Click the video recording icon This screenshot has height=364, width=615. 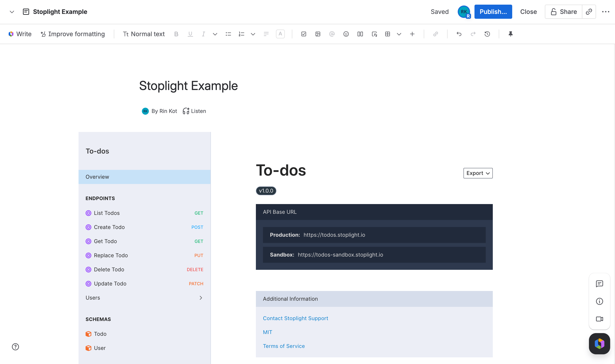coord(599,319)
